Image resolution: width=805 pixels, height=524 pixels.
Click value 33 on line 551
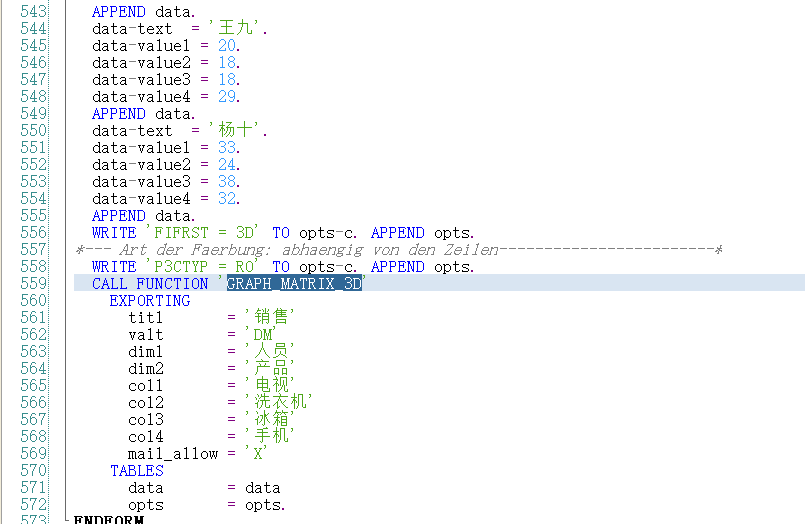click(x=226, y=147)
